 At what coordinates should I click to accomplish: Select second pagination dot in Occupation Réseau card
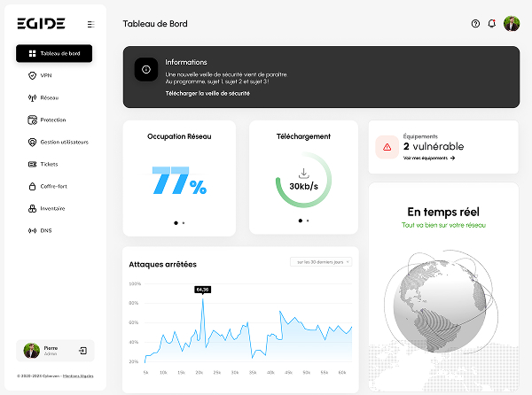coord(184,223)
